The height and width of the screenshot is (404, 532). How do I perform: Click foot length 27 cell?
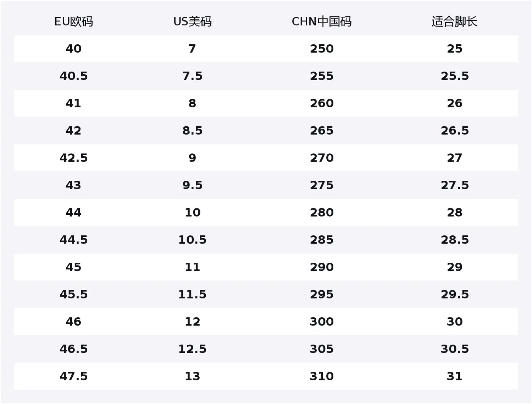coord(454,158)
